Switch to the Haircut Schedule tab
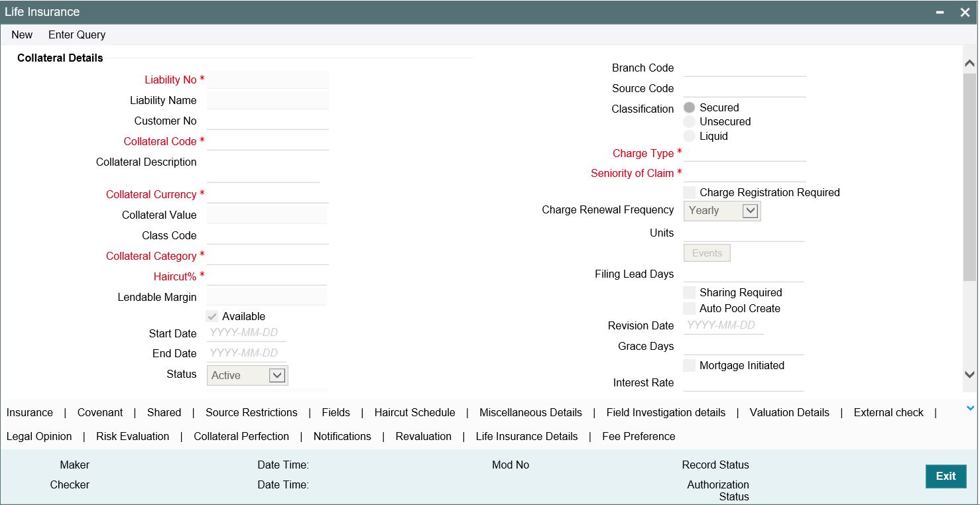The image size is (980, 505). pyautogui.click(x=415, y=412)
